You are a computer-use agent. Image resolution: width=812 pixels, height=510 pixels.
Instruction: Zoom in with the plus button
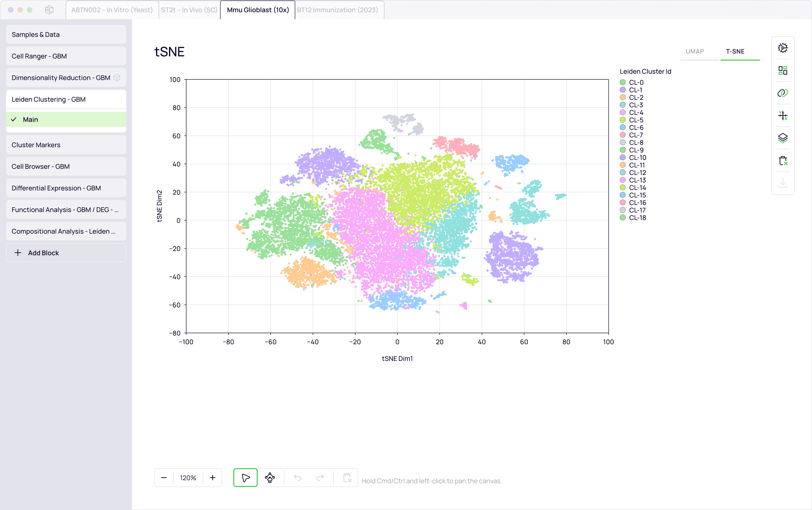click(x=212, y=478)
